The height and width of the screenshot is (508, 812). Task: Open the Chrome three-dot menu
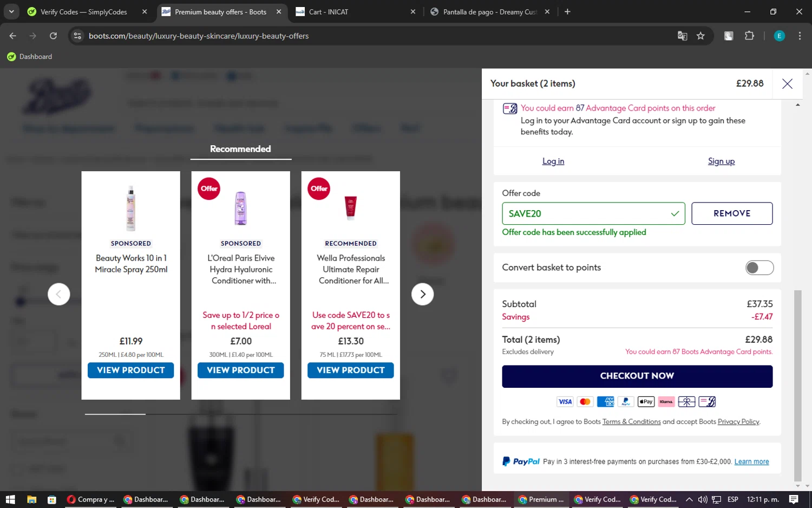point(800,36)
